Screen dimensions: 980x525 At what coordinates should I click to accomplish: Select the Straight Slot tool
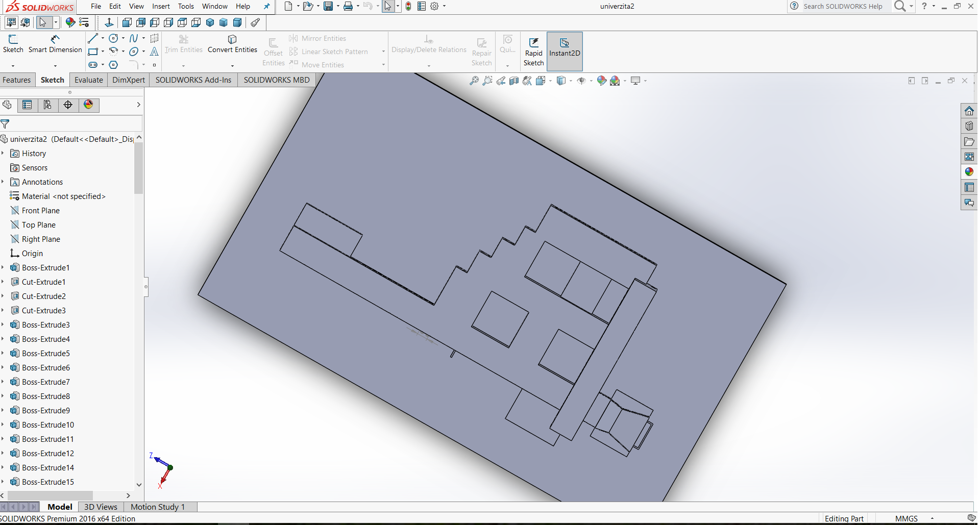pos(92,65)
